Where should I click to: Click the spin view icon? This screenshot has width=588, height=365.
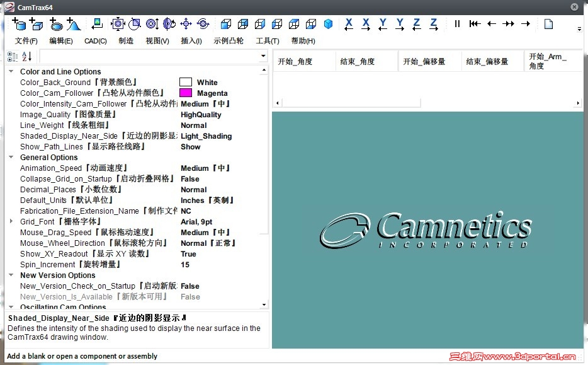coord(203,24)
